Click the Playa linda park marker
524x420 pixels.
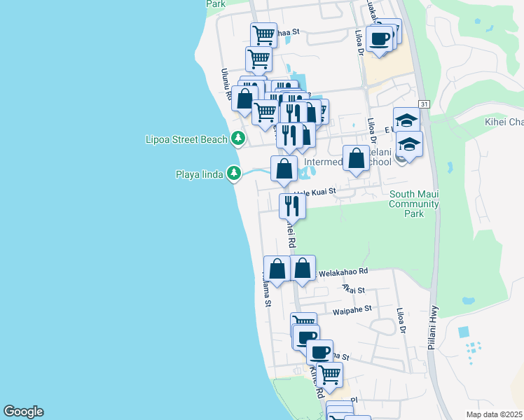coord(234,173)
